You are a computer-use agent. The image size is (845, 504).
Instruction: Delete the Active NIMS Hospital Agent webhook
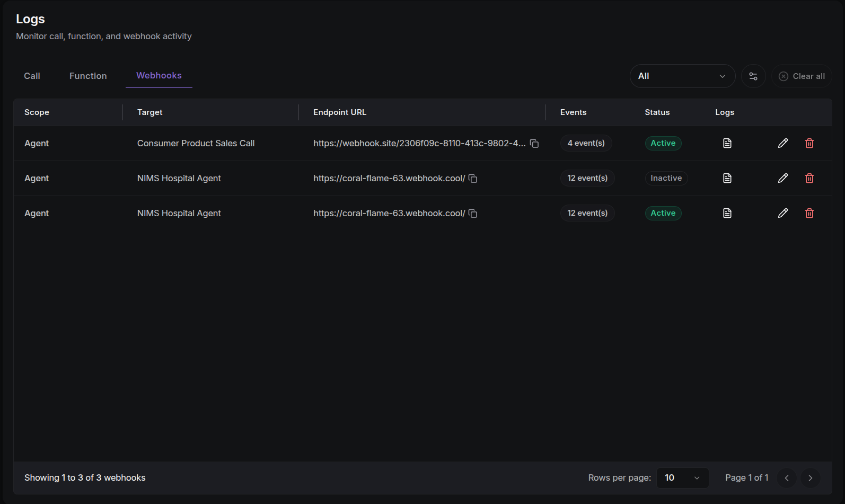[809, 213]
